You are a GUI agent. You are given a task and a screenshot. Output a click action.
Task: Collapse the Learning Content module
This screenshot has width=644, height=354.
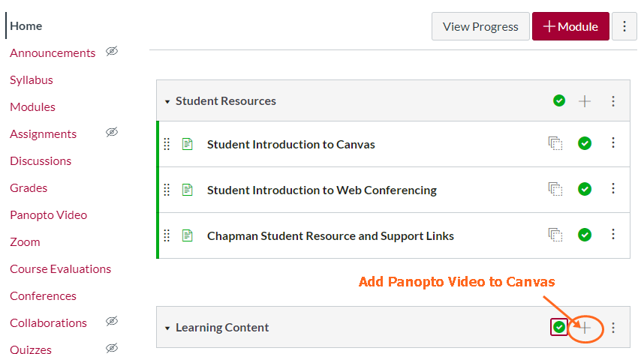(168, 328)
